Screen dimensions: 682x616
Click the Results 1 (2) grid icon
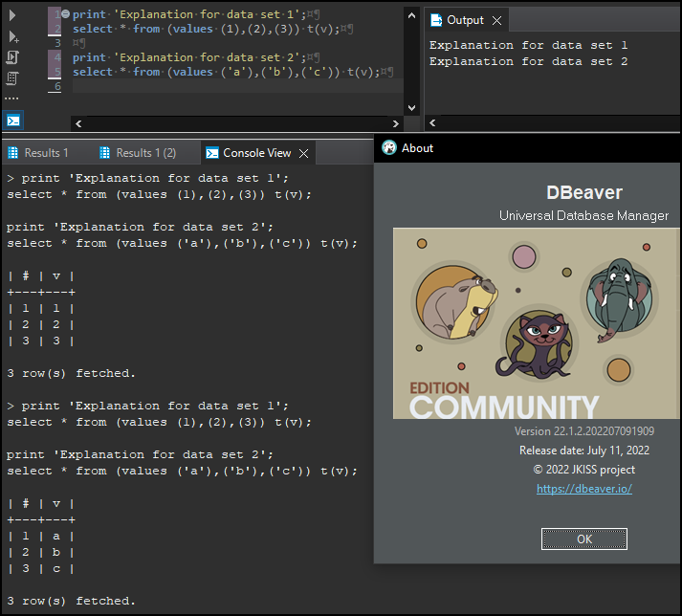click(x=104, y=153)
